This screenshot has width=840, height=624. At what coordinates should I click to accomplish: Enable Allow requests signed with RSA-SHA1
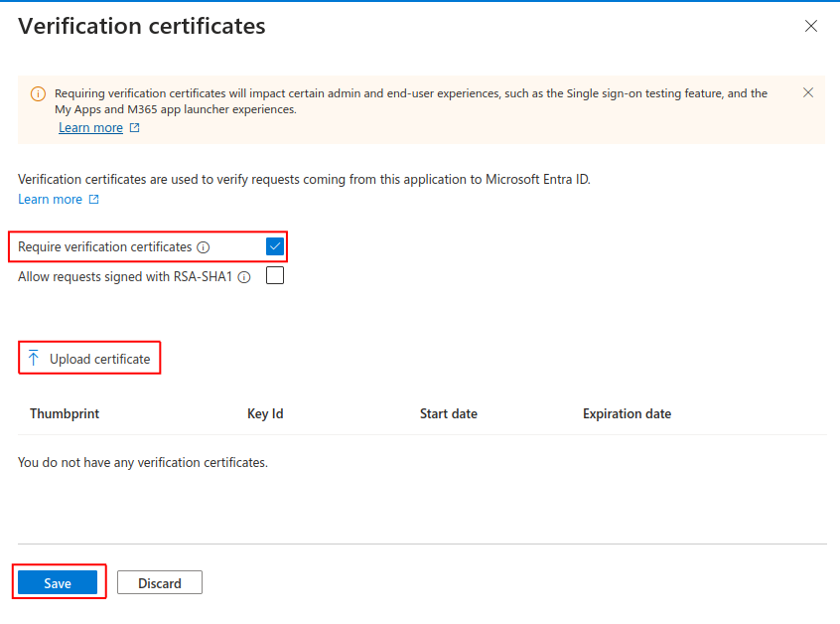pyautogui.click(x=275, y=275)
